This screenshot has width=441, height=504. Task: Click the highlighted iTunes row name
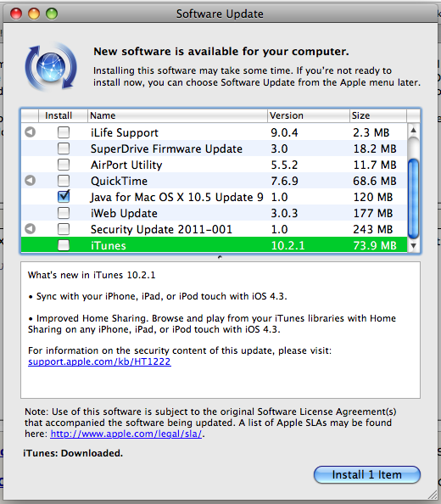tap(109, 245)
